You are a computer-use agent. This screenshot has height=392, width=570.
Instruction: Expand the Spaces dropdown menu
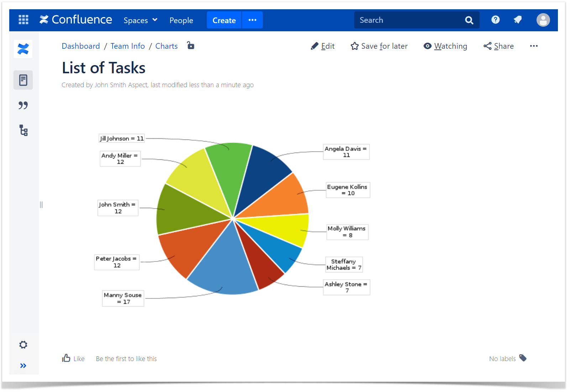click(140, 20)
